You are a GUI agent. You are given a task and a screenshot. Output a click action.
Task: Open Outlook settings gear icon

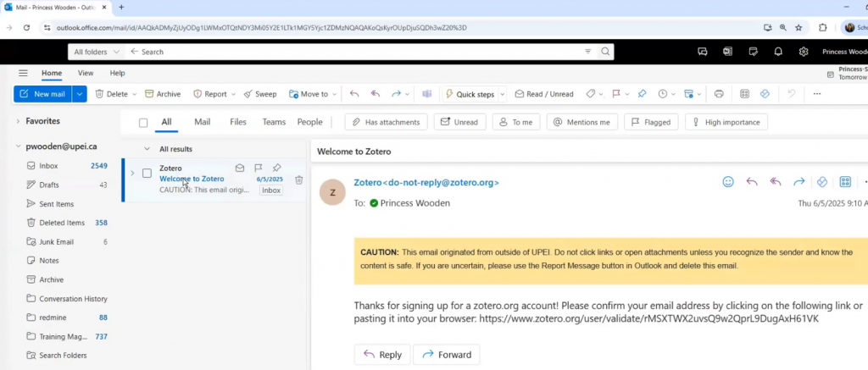[803, 52]
